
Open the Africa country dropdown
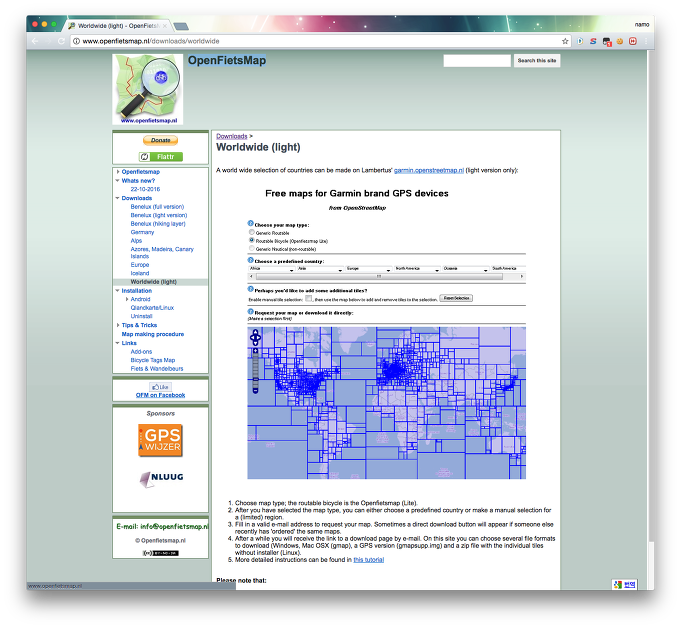272,269
